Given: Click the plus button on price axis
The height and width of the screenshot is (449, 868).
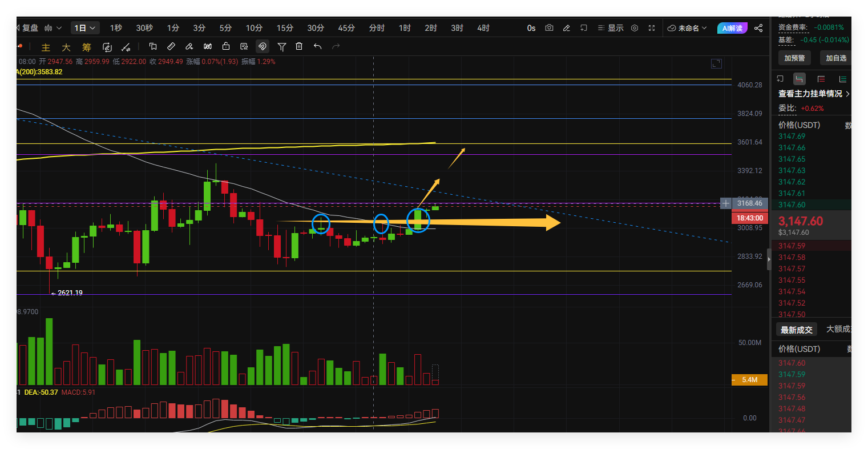Looking at the screenshot, I should 725,203.
